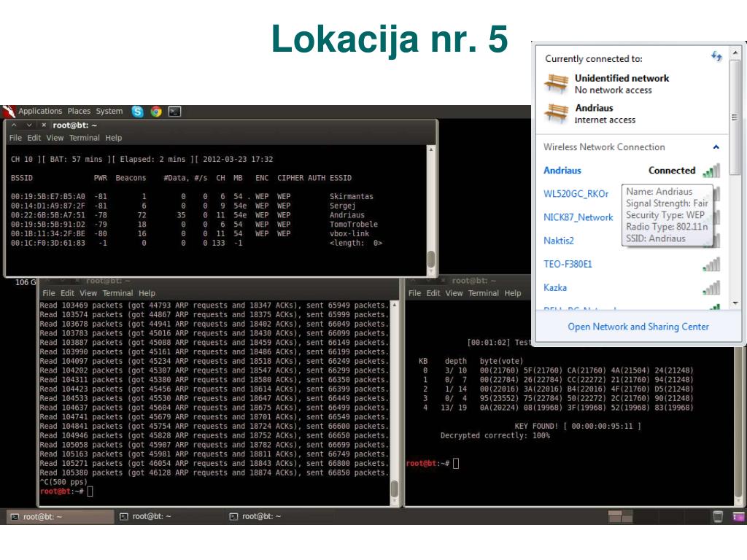Click the Decrypted correctly: 100% line
The height and width of the screenshot is (560, 747).
495,435
